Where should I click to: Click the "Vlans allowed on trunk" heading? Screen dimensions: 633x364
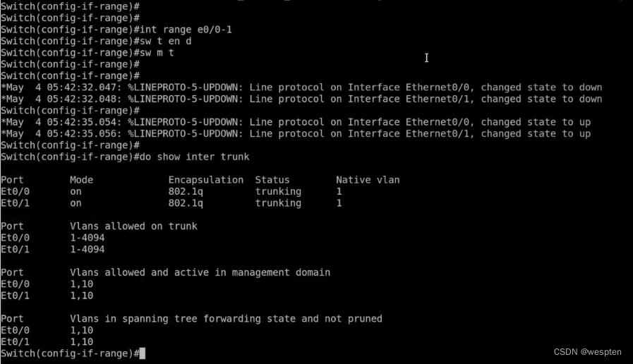point(133,226)
